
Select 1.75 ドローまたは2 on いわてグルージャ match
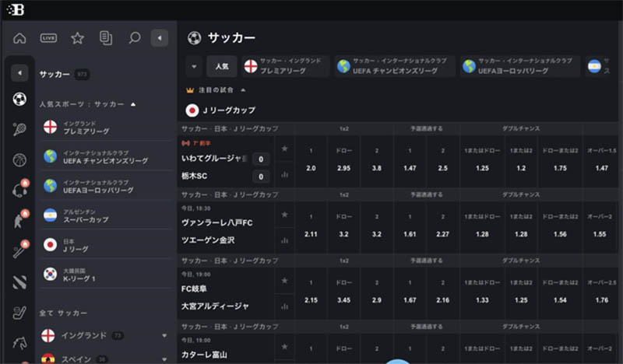tap(560, 162)
